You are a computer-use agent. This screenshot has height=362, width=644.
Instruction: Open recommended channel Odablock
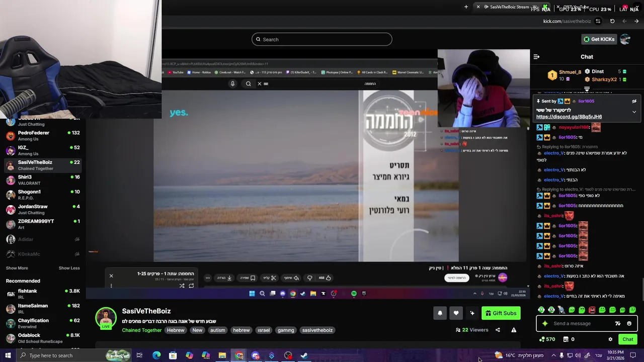click(x=43, y=338)
